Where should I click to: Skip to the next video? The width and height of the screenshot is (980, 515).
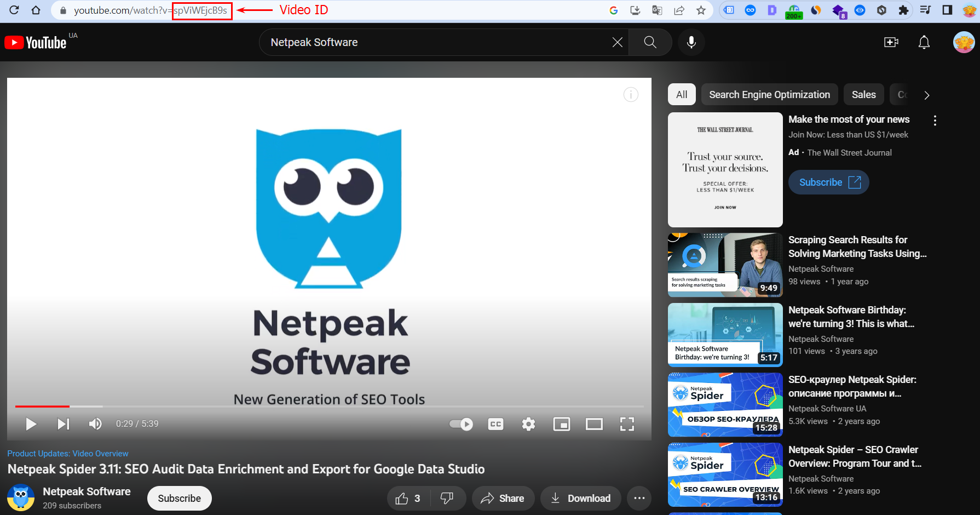coord(64,424)
